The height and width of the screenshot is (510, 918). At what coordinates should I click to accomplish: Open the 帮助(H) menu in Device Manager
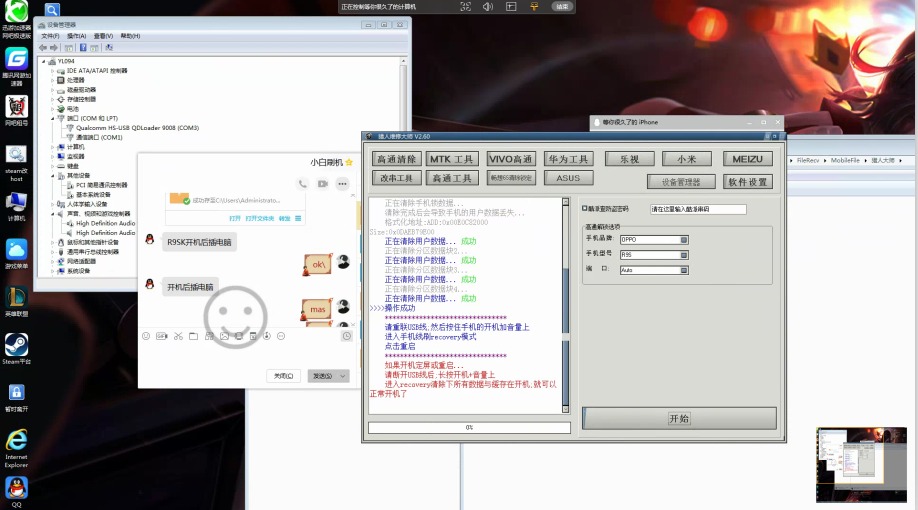[x=131, y=36]
